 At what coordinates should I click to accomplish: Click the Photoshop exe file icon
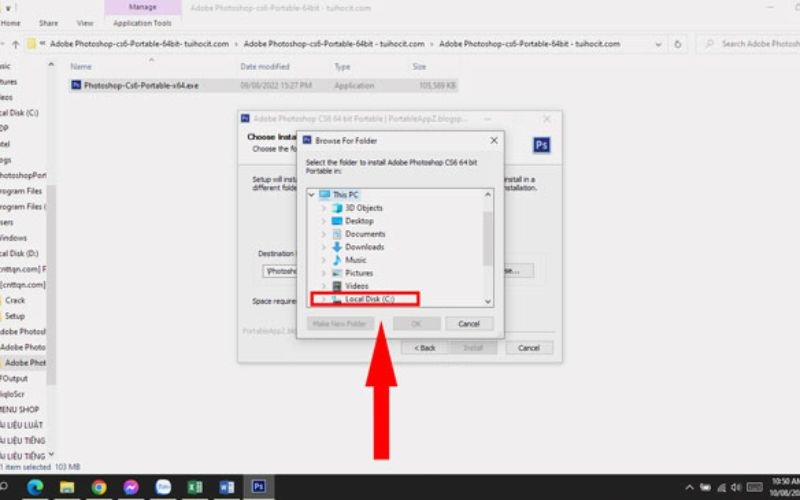[x=76, y=85]
